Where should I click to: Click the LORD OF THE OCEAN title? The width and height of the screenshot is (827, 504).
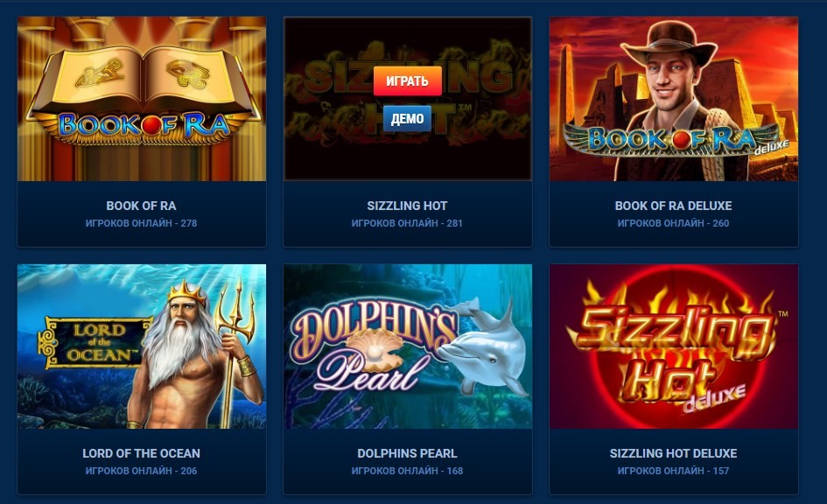pos(142,453)
